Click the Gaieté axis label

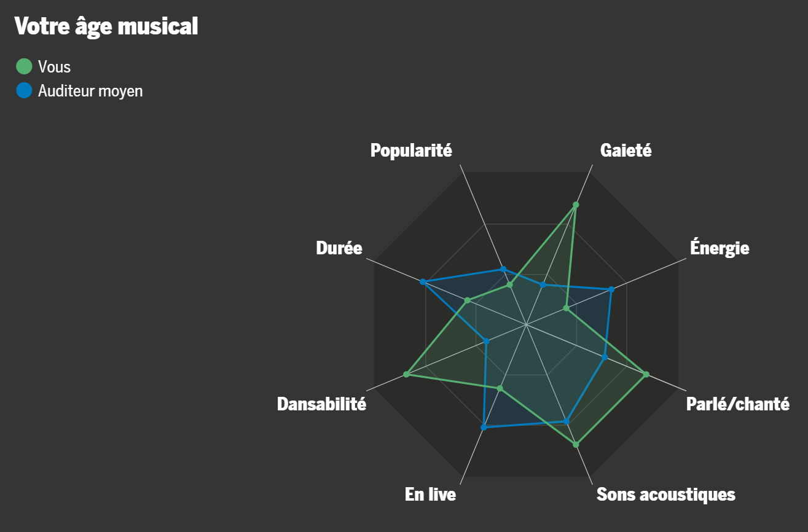[x=626, y=151]
